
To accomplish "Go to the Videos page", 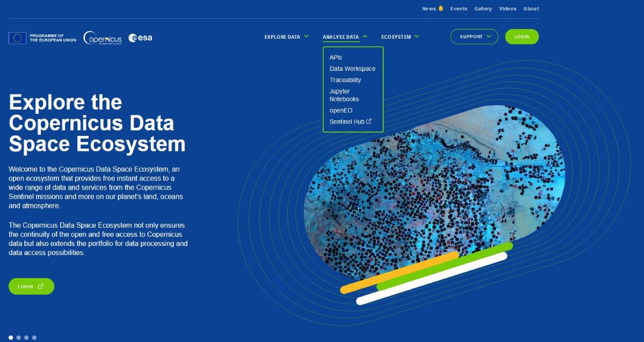I will (x=508, y=9).
